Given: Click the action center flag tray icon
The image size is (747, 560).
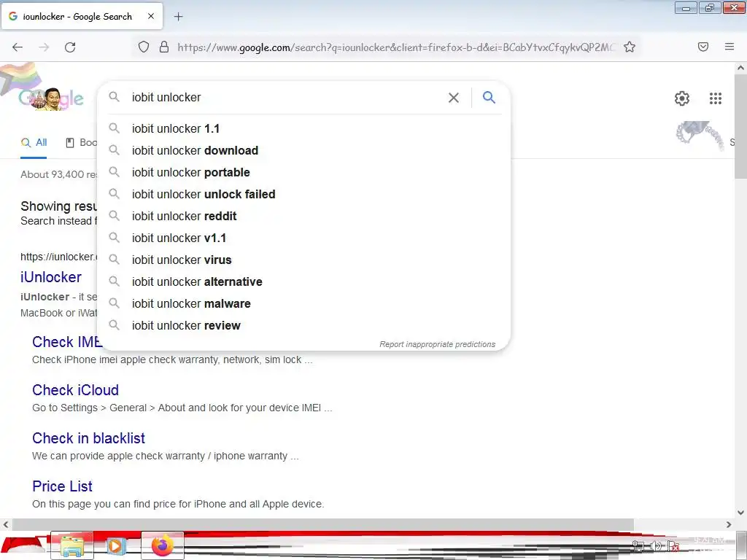Looking at the screenshot, I should pyautogui.click(x=673, y=546).
